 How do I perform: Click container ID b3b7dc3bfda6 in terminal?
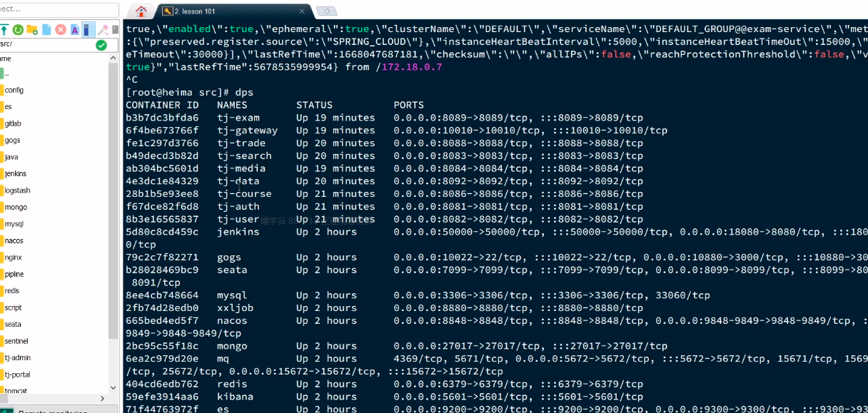(162, 118)
